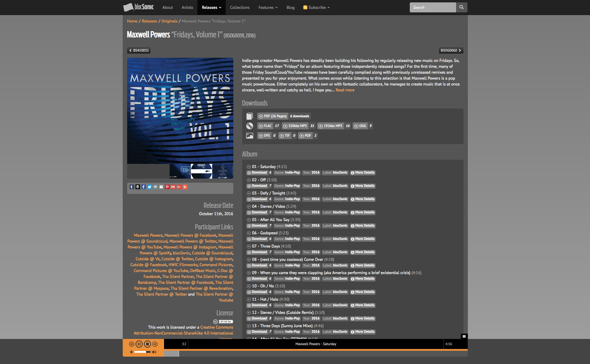This screenshot has height=364, width=590.
Task: Click the pause button in the bottom player
Action: pyautogui.click(x=139, y=344)
